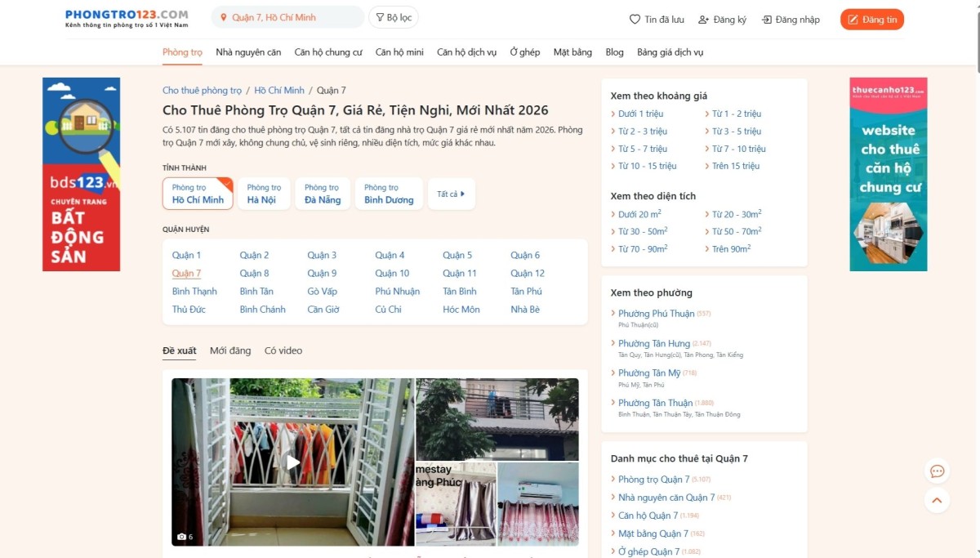Open Tin đã lưu saved listings
980x558 pixels.
click(x=657, y=20)
